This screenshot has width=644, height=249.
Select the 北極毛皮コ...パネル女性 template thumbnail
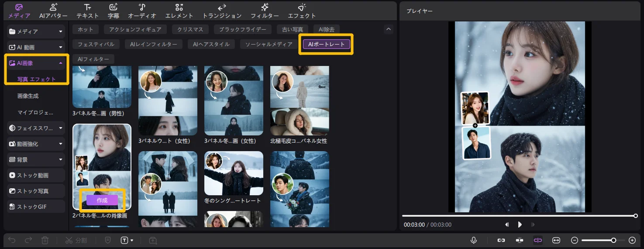point(300,100)
